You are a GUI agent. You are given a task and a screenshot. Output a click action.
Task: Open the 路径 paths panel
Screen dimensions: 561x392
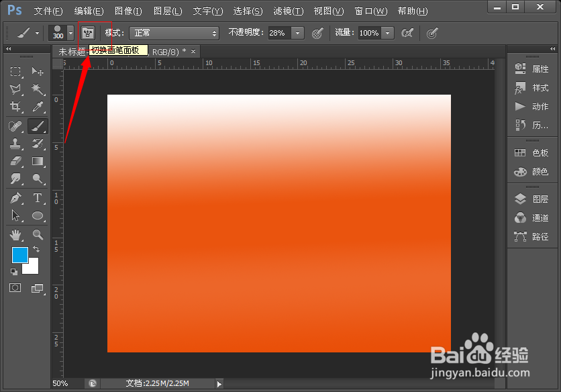(532, 237)
